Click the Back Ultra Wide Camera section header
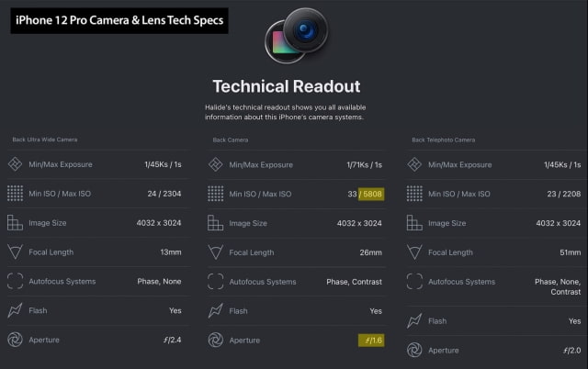Image resolution: width=588 pixels, height=369 pixels. 45,140
